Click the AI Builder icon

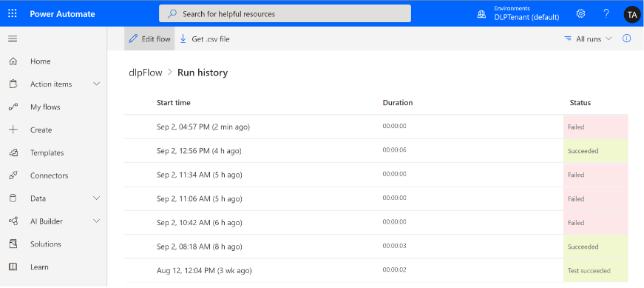(13, 221)
